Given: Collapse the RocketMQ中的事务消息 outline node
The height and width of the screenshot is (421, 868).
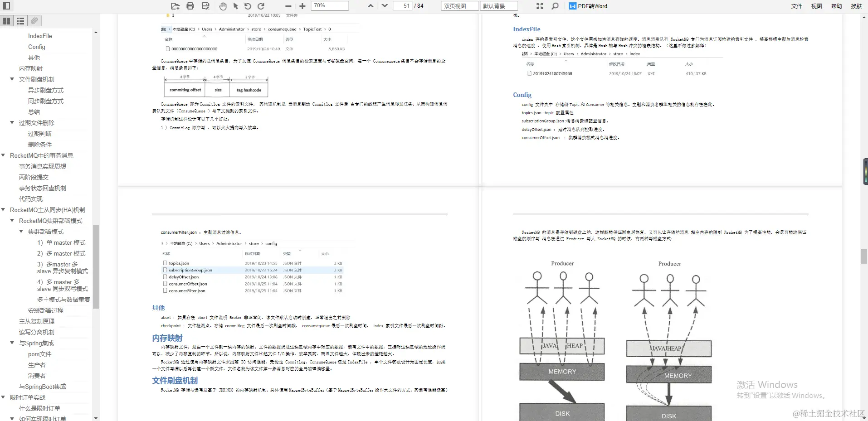Looking at the screenshot, I should coord(3,155).
